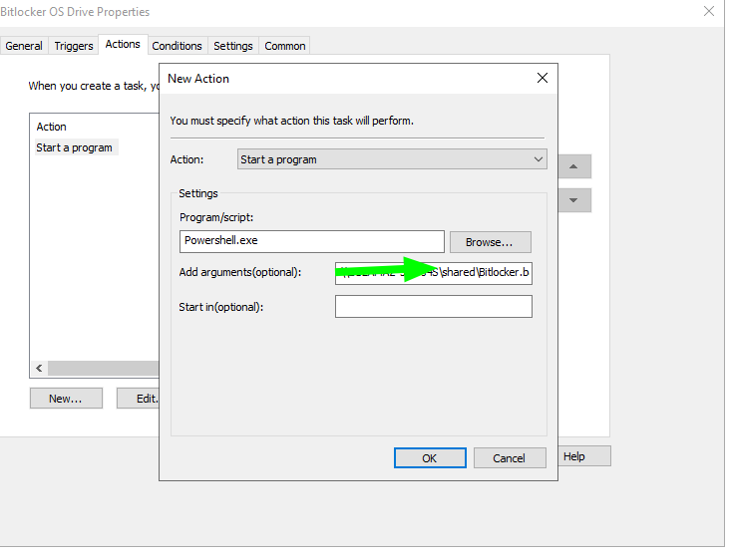Click the Start in (optional) field
The image size is (729, 560).
coord(433,307)
